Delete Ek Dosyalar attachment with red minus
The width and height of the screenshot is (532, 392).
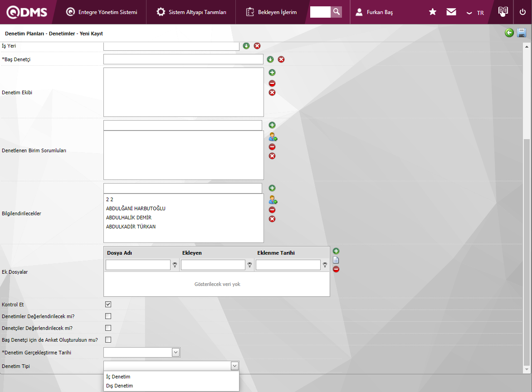coord(336,269)
